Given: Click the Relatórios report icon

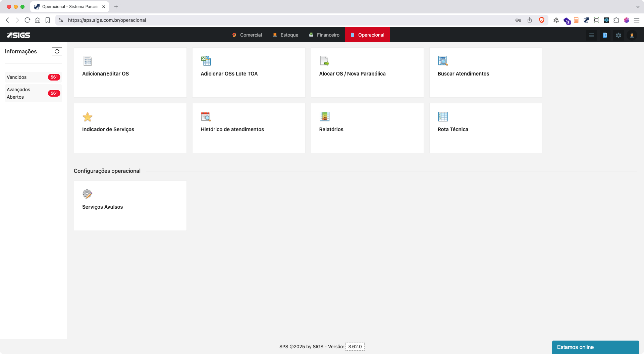Looking at the screenshot, I should tap(324, 116).
